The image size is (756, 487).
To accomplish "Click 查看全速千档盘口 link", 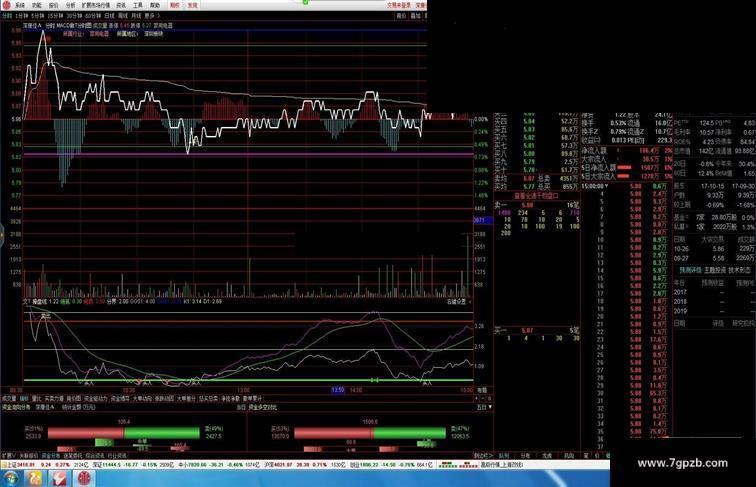I will (x=536, y=196).
